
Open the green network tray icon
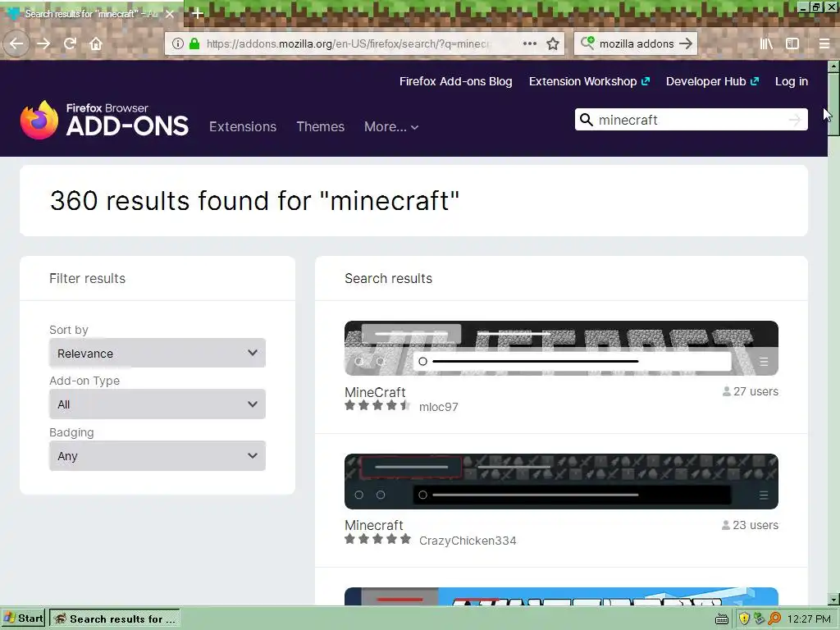[x=759, y=619]
